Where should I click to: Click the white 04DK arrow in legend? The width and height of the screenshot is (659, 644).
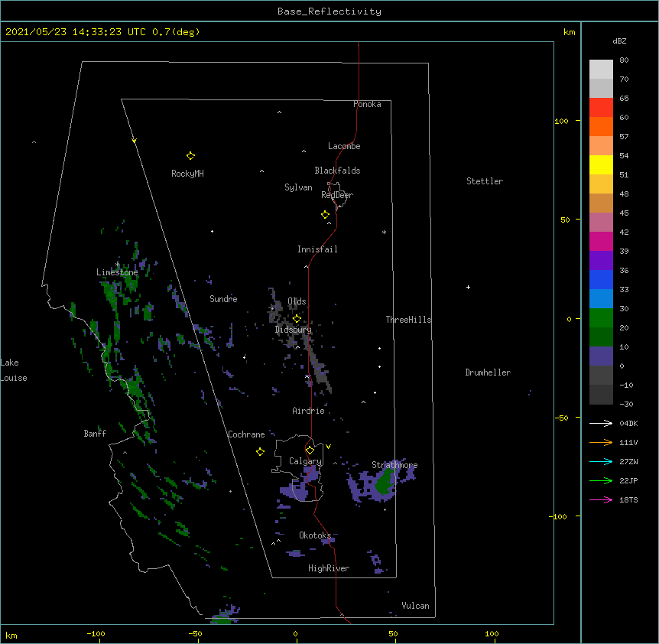tap(601, 423)
